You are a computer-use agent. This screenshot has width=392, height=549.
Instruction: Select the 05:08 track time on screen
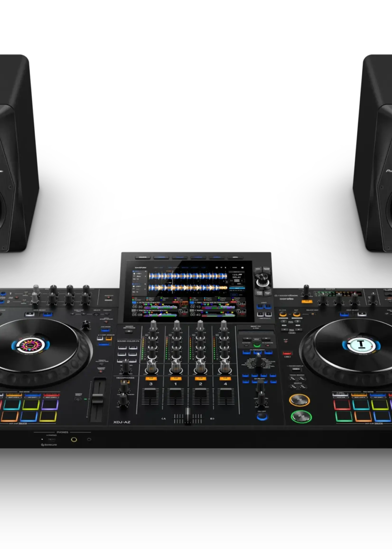click(137, 315)
